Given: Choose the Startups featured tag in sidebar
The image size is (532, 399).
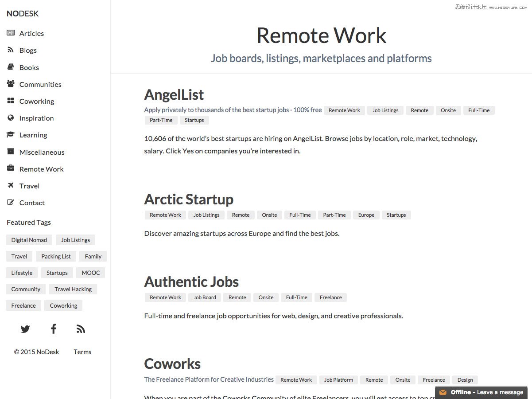Looking at the screenshot, I should [x=57, y=273].
